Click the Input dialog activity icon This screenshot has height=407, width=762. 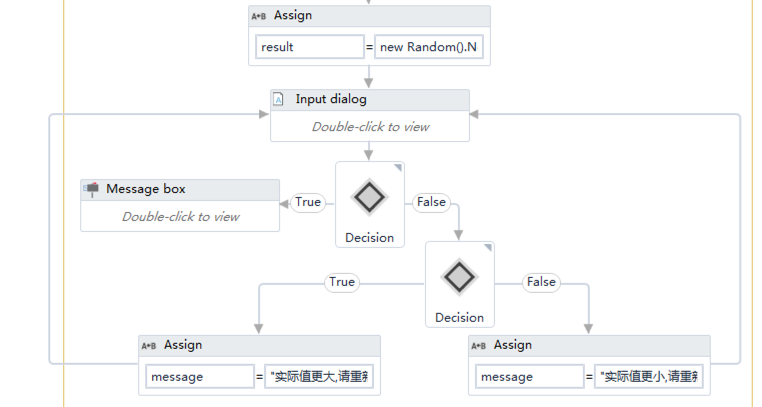279,100
